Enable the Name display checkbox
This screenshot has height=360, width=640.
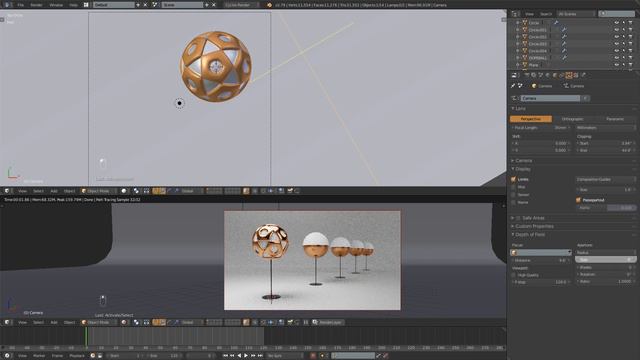tap(513, 202)
